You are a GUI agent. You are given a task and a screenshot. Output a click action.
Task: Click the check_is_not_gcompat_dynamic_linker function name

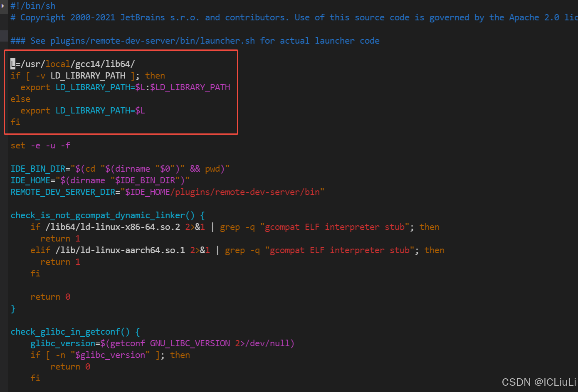[x=98, y=215]
